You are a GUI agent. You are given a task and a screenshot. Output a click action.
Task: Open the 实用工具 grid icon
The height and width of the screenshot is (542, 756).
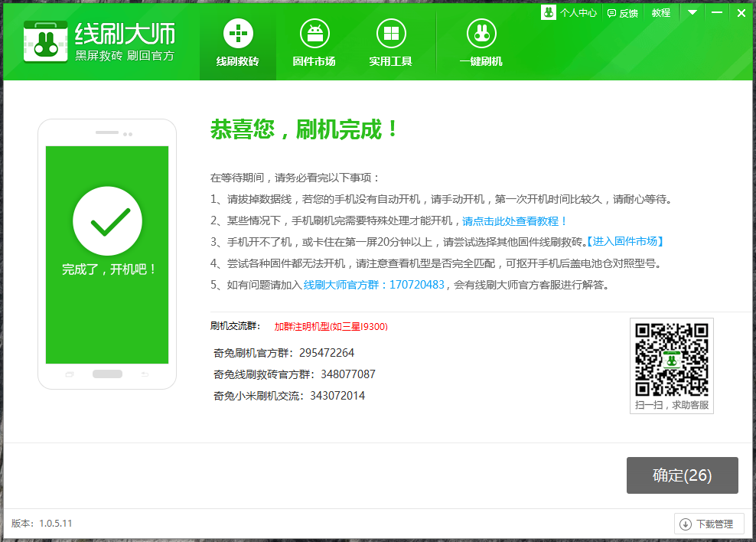(391, 33)
